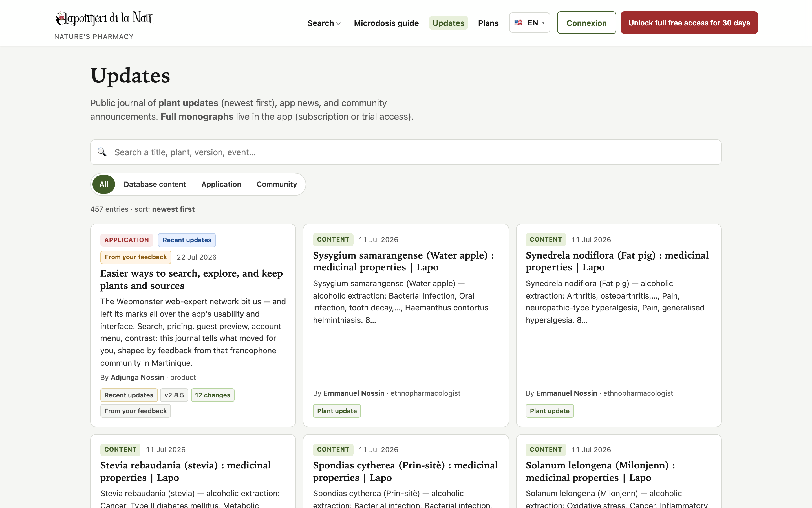Screen dimensions: 812x508
Task: Open the EN language dropdown
Action: pyautogui.click(x=529, y=23)
